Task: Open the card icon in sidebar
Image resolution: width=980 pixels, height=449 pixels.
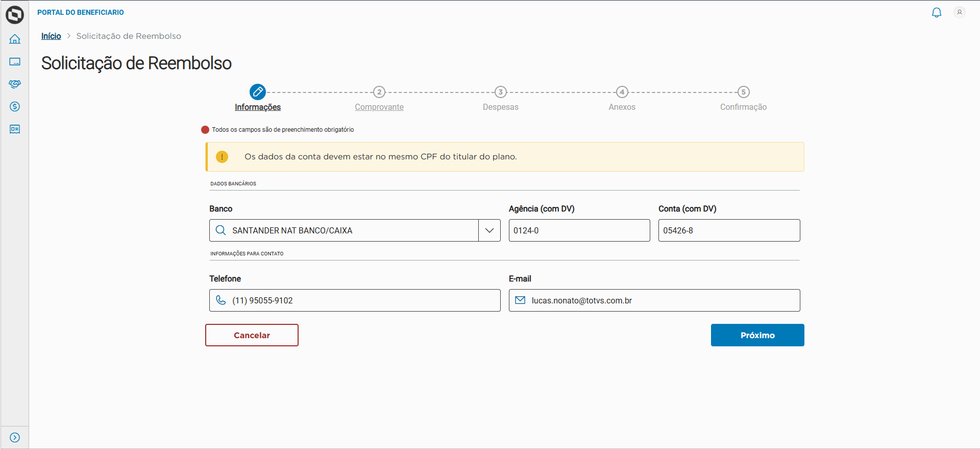Action: [x=15, y=62]
